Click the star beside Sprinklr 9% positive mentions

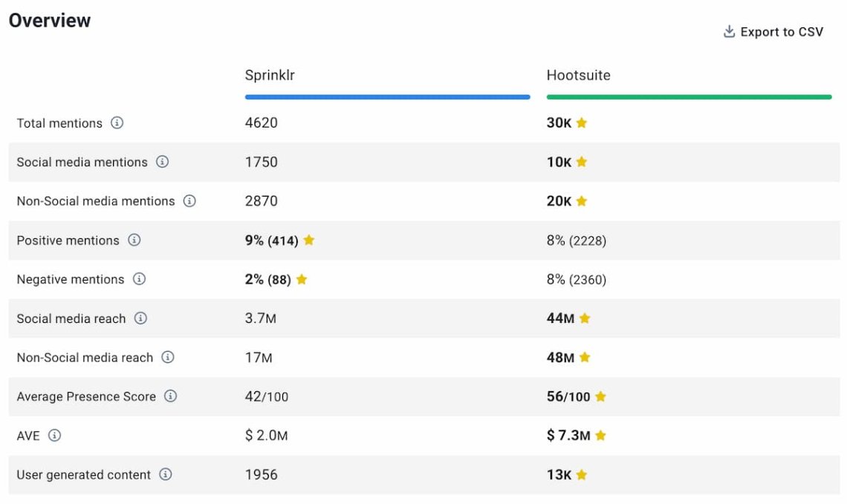(309, 240)
